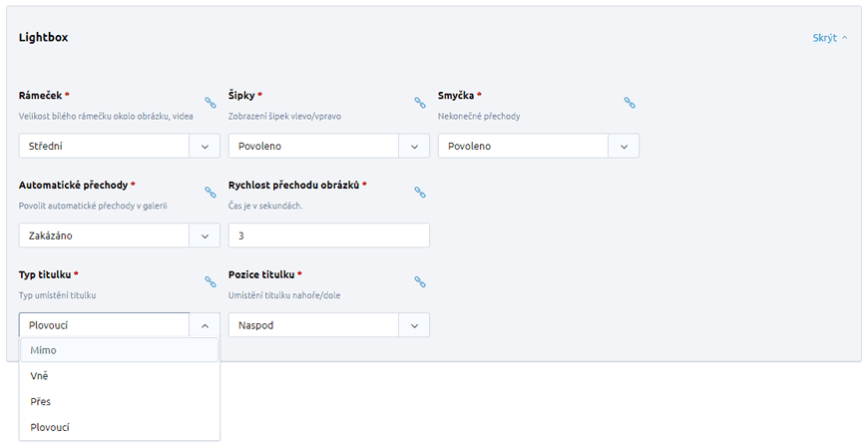Open the Rámeček dropdown showing Střední
Screen dimensions: 868x448
coord(120,147)
